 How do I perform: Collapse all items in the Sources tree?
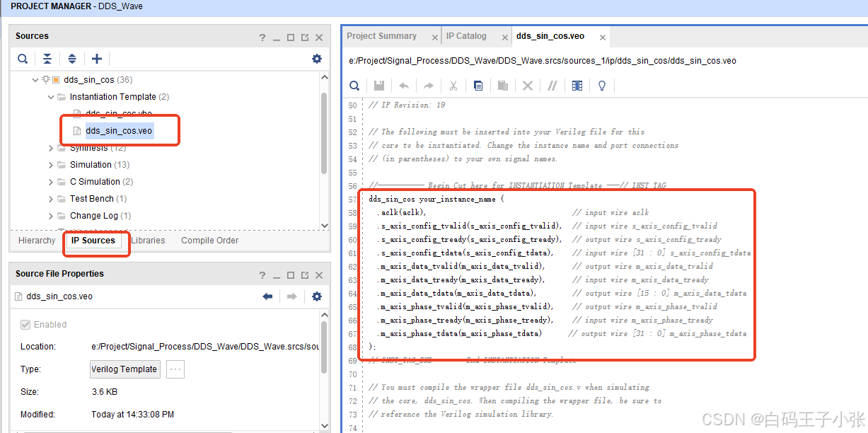[47, 59]
